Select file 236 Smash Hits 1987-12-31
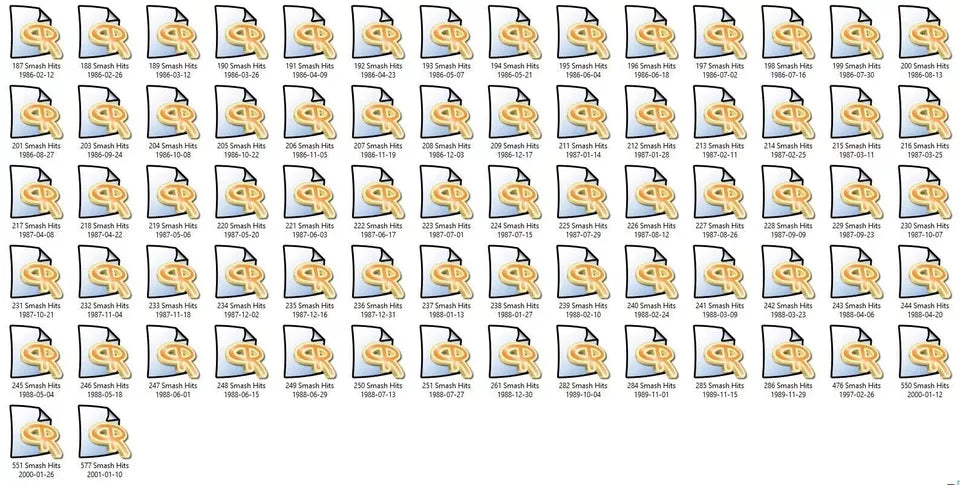 click(378, 272)
